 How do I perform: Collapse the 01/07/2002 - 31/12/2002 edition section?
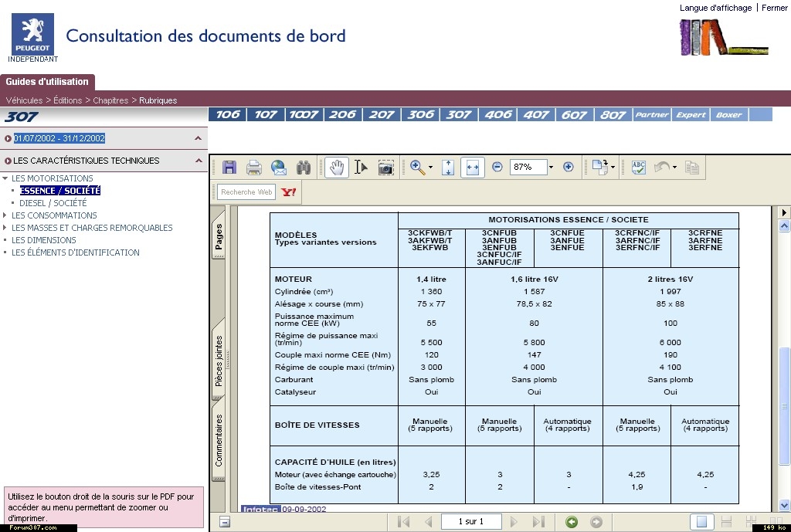[x=198, y=138]
